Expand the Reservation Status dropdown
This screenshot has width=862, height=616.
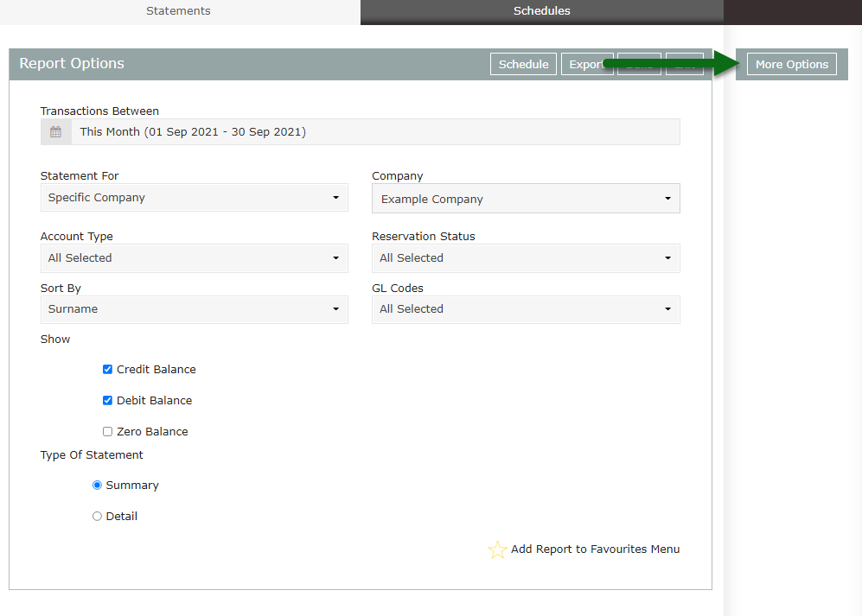click(x=526, y=258)
